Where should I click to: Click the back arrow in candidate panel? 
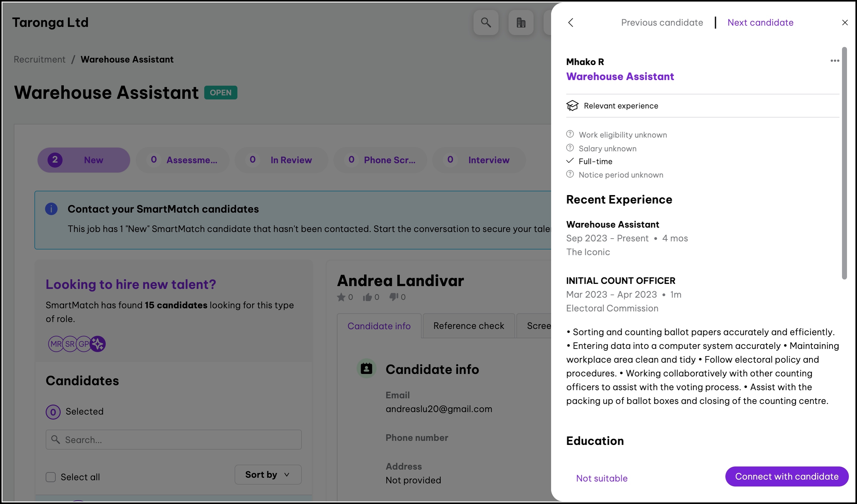click(x=570, y=23)
